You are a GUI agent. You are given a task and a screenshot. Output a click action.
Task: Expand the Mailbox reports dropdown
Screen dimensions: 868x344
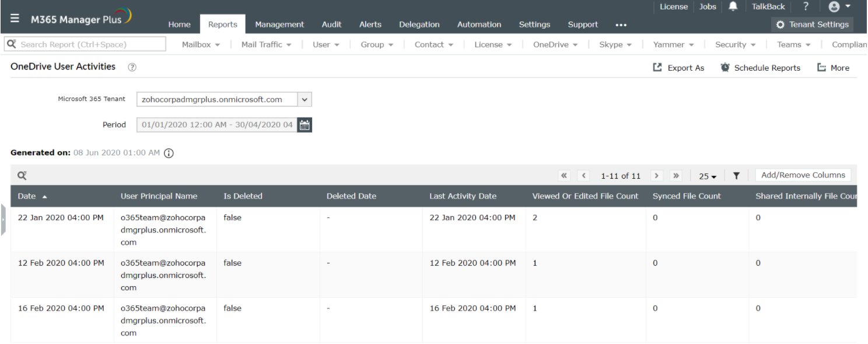(201, 44)
